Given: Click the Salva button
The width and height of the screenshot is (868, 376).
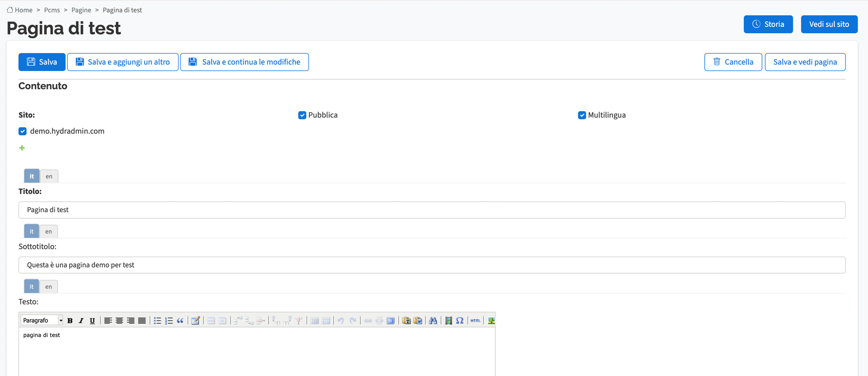Looking at the screenshot, I should [42, 62].
